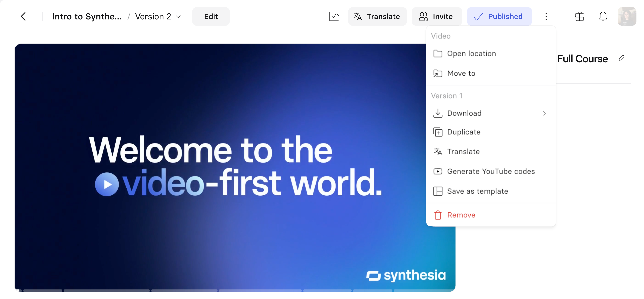
Task: Click the pencil icon beside Full Course
Action: [x=621, y=59]
